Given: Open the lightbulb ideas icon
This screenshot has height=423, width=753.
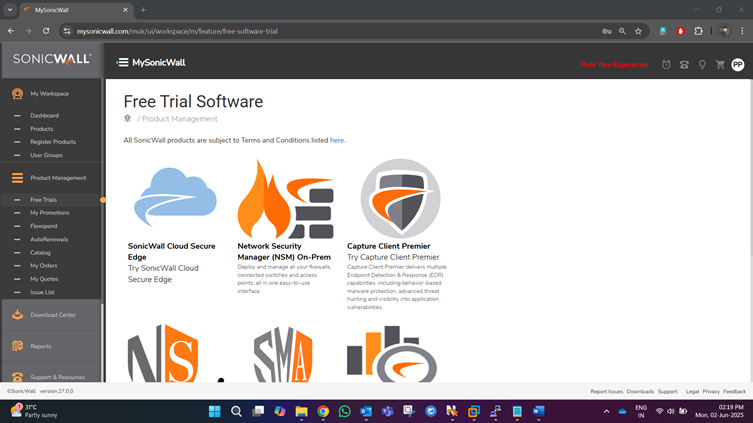Looking at the screenshot, I should point(702,65).
